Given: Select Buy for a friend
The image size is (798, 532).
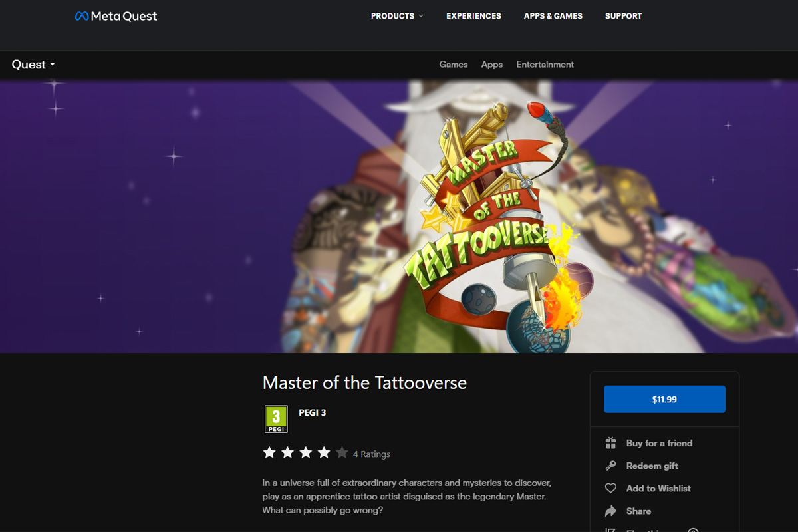Looking at the screenshot, I should pos(659,443).
